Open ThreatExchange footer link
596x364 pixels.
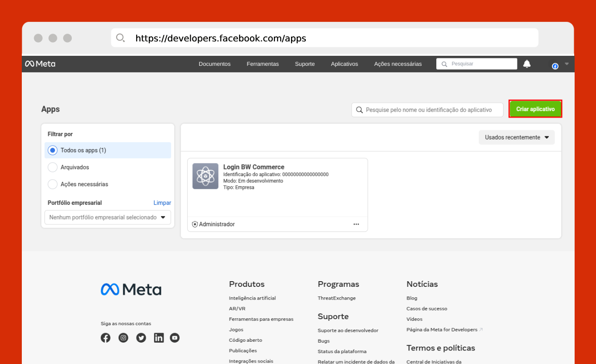click(x=337, y=298)
